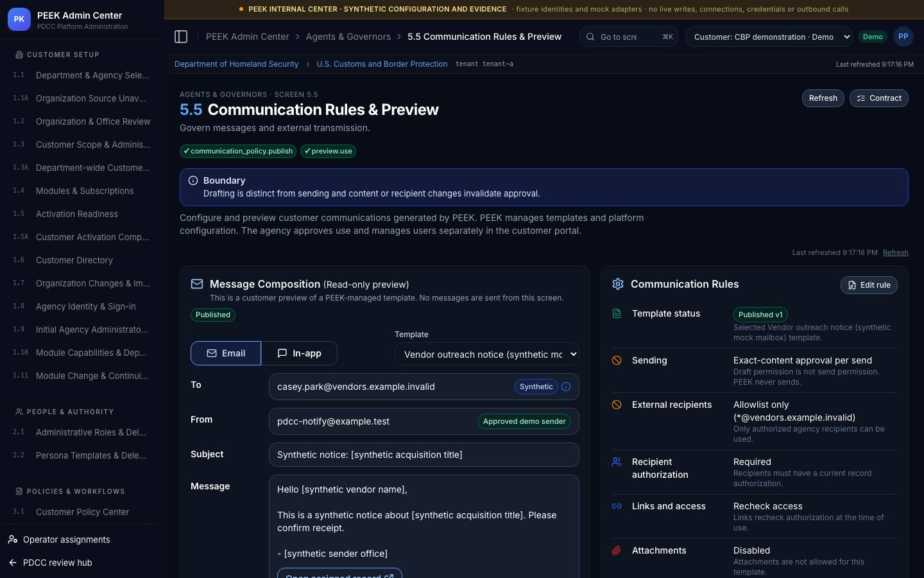This screenshot has width=924, height=578.
Task: Click the small underlined Refresh link
Action: point(896,252)
